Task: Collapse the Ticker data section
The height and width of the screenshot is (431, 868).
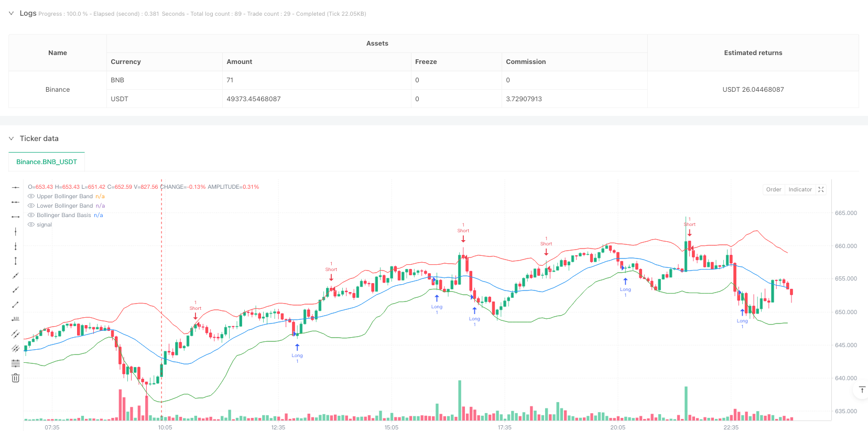Action: [12, 138]
